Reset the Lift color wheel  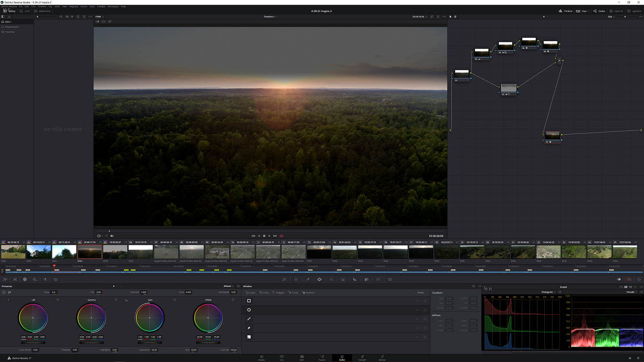click(x=57, y=300)
